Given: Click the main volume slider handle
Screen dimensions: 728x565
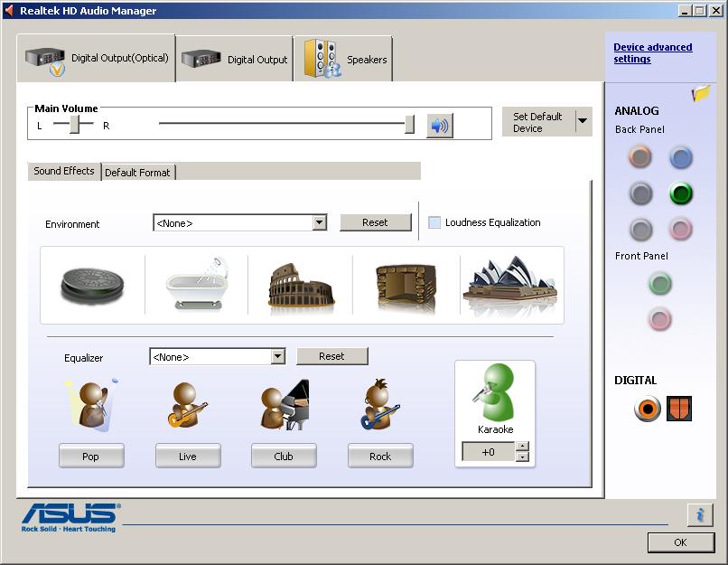Looking at the screenshot, I should (x=409, y=124).
